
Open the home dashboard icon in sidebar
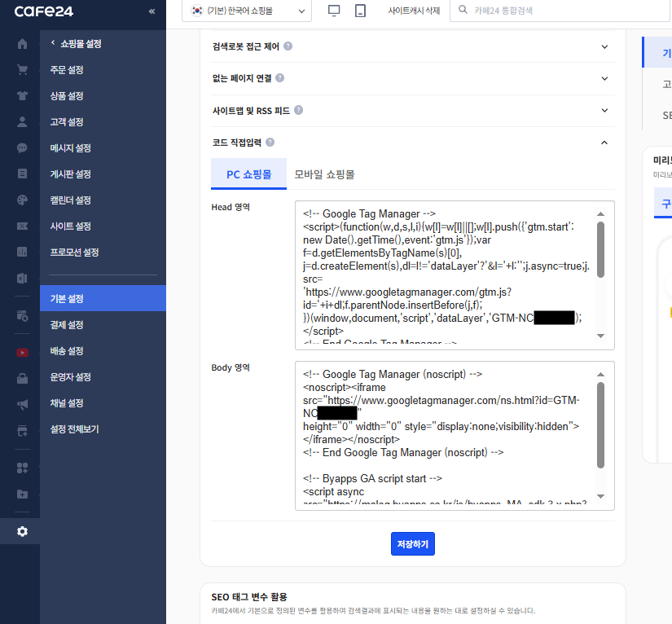click(x=20, y=44)
